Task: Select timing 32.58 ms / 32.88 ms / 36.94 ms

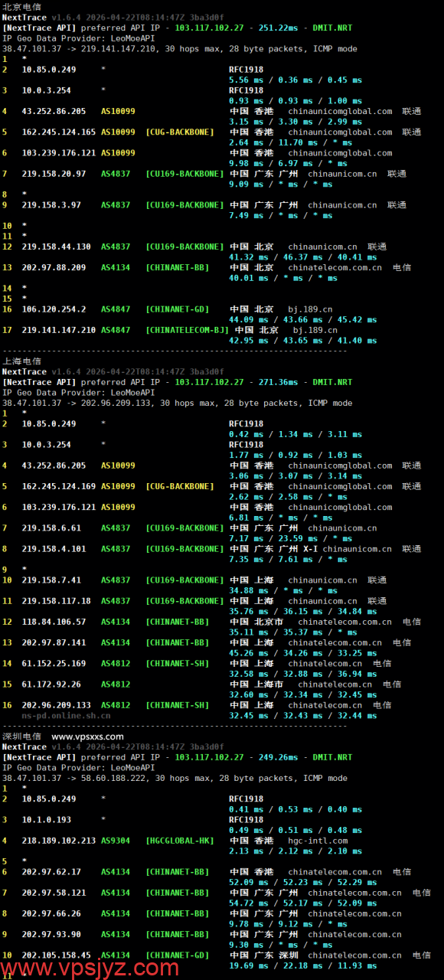Action: point(303,674)
